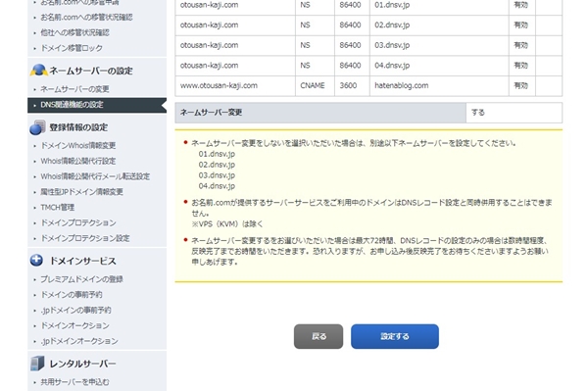Click the blue 設定する button
Viewport: 588px width, 391px height.
click(395, 336)
